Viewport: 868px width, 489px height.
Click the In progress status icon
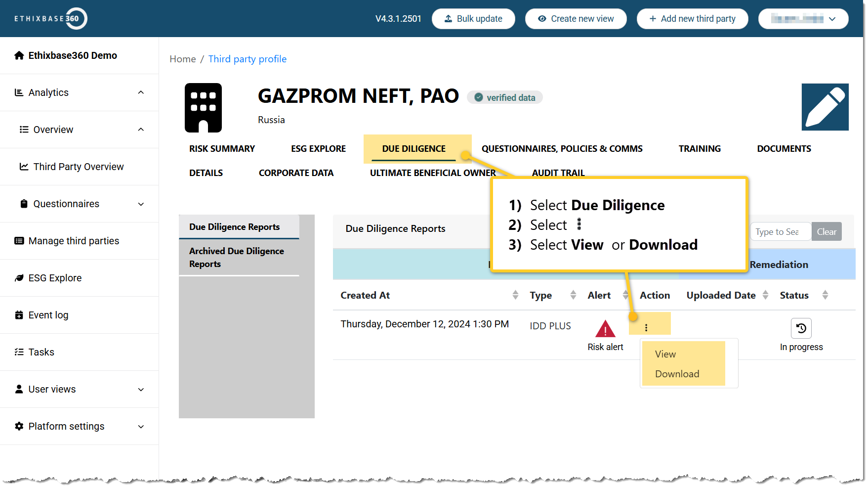pos(801,328)
